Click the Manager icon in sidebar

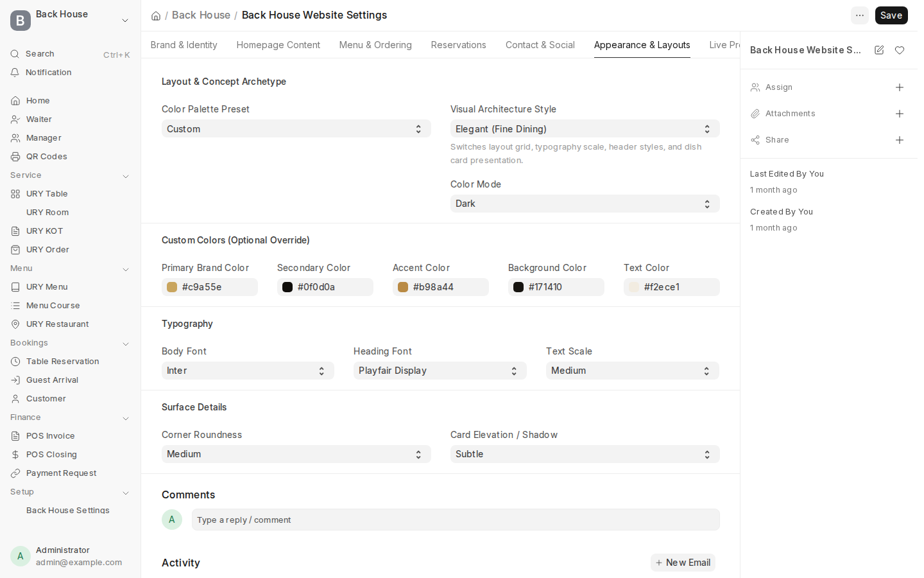point(15,138)
